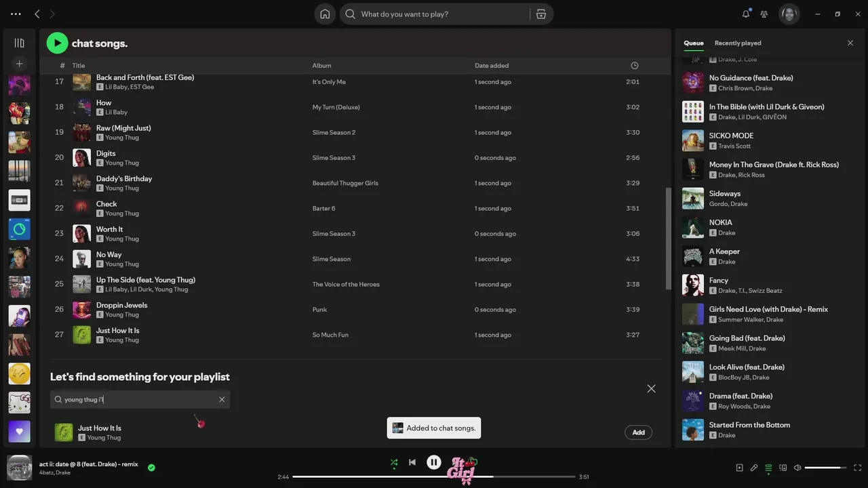868x488 pixels.
Task: Open The Voice of the Heroes album link
Action: coord(346,285)
